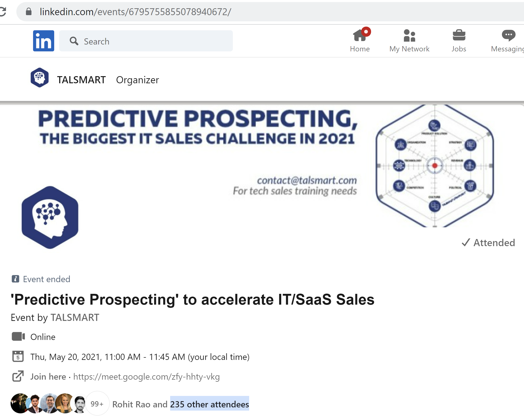The width and height of the screenshot is (524, 420).
Task: Open the Google Meet join link
Action: click(x=146, y=377)
